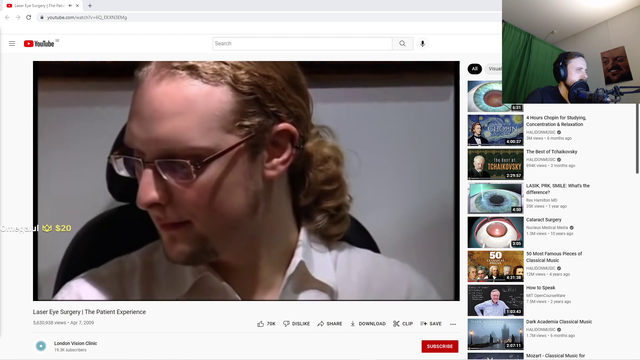Viewport: 640px width, 360px height.
Task: Select the partially visible Visual filter chip
Action: tap(493, 69)
